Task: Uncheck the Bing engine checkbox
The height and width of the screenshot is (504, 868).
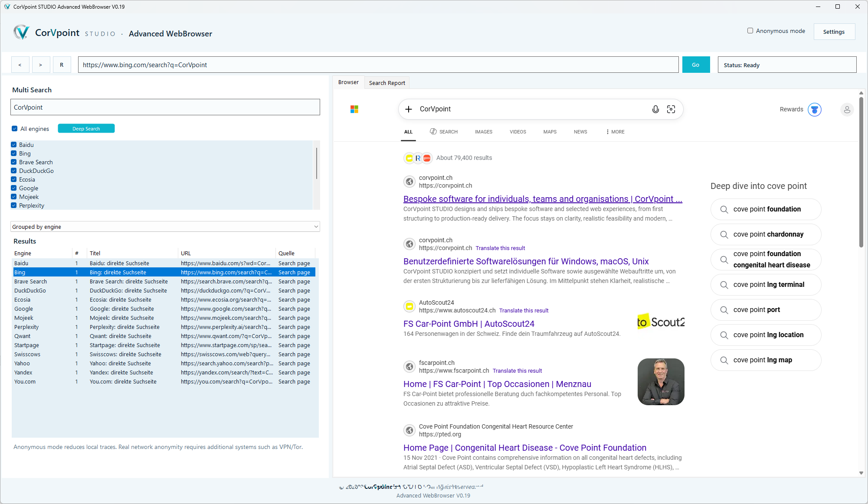Action: (14, 153)
